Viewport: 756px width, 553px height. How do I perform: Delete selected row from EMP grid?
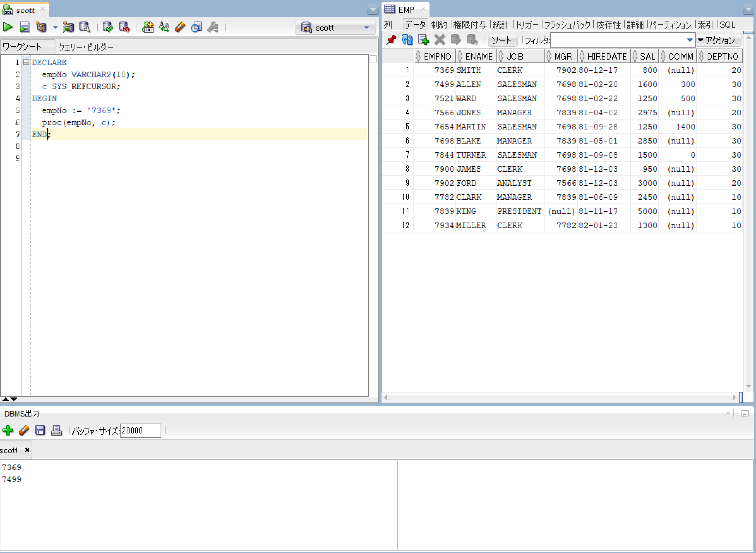[x=439, y=40]
